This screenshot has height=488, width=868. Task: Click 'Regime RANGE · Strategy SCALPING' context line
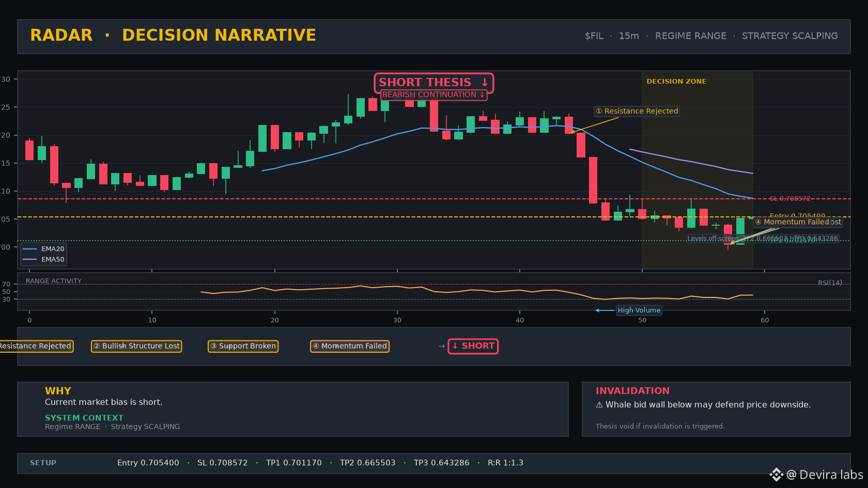[112, 427]
